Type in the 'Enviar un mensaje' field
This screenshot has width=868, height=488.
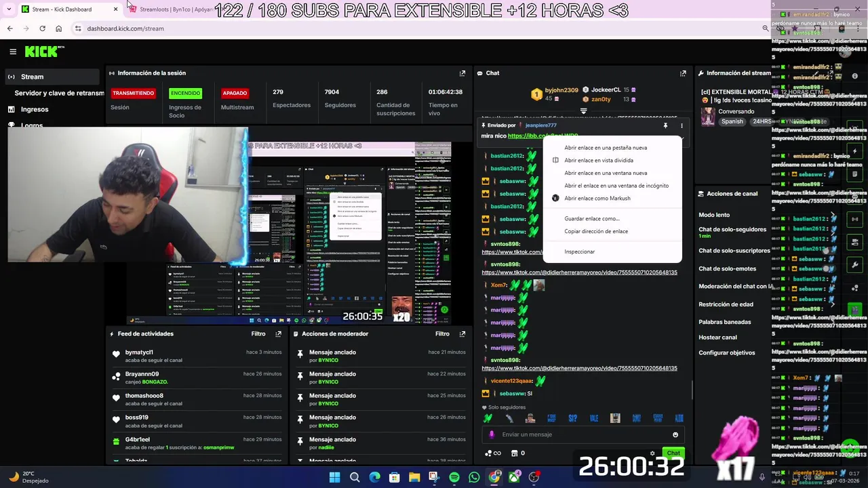coord(583,435)
